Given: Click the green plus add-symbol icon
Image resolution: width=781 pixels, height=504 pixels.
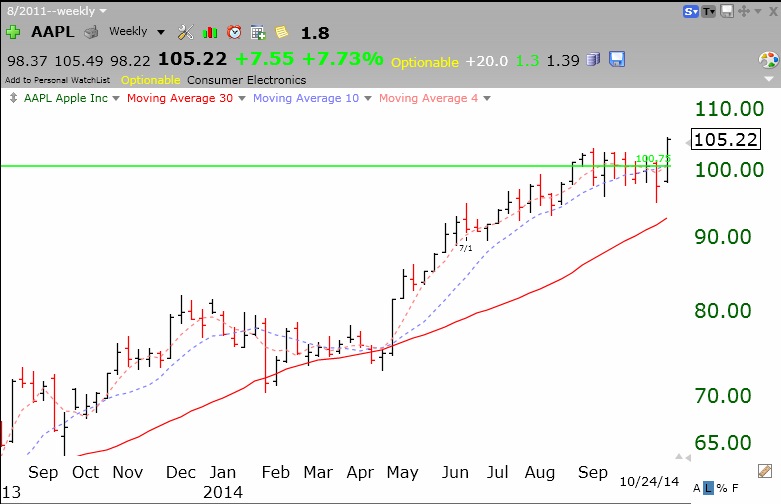Looking at the screenshot, I should pos(13,32).
